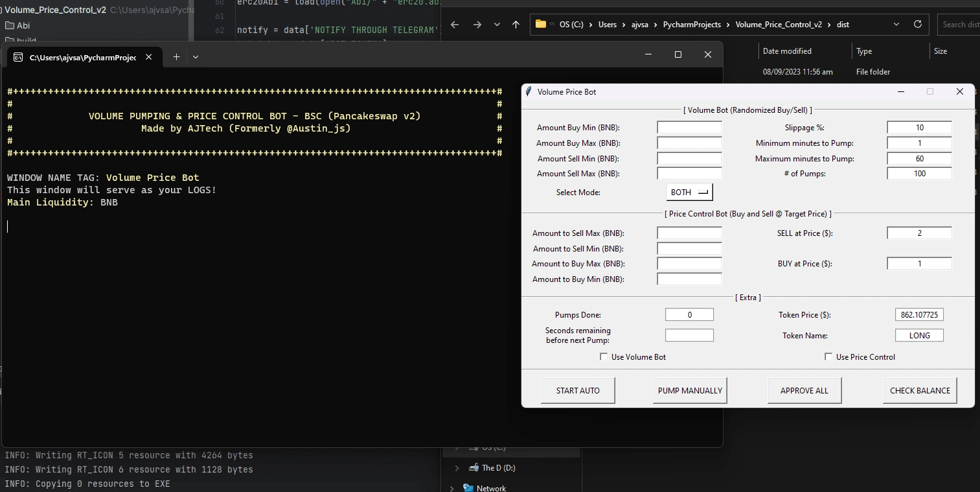This screenshot has width=980, height=492.
Task: Click the folder icon in the address bar
Action: 541,24
